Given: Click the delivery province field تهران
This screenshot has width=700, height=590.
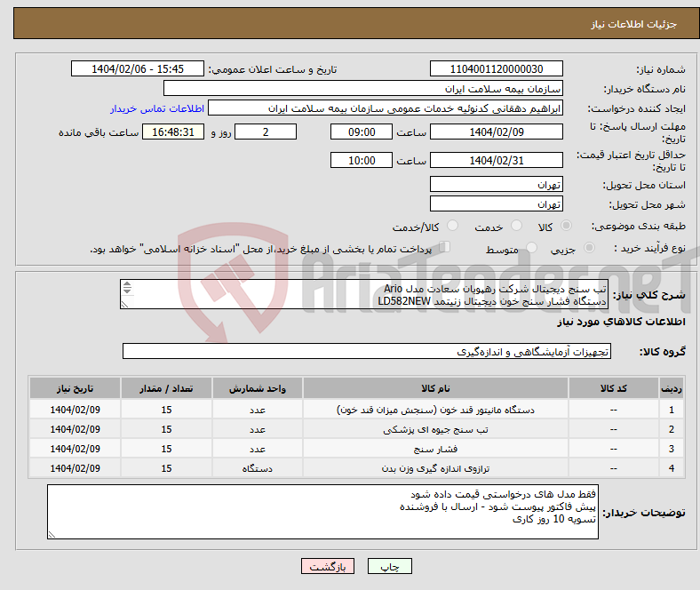Looking at the screenshot, I should pos(496,184).
